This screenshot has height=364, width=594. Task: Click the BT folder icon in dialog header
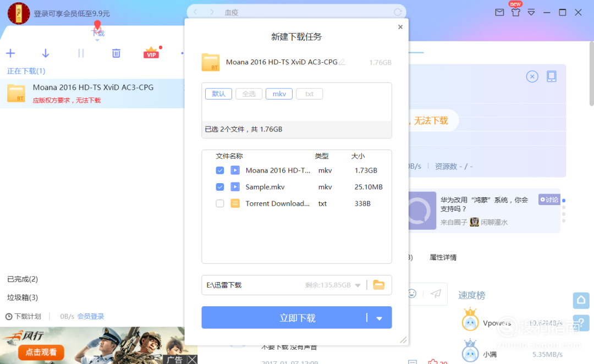210,63
